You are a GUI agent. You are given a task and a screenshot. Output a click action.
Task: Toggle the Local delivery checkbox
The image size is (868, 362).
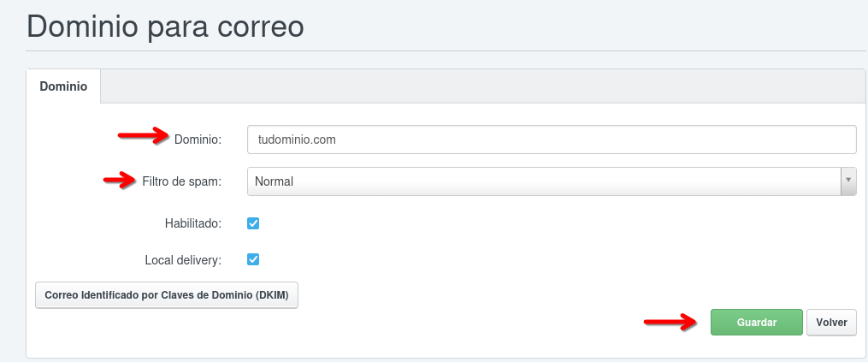click(253, 259)
